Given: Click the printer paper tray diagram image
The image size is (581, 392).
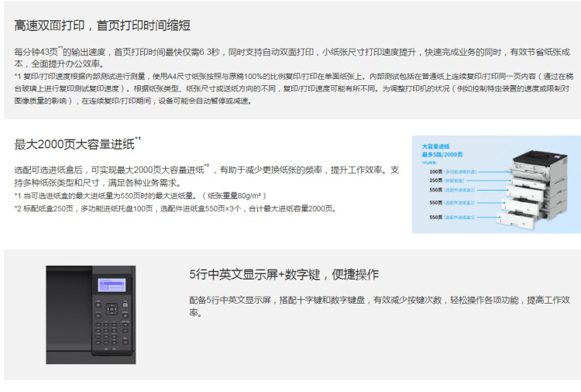Looking at the screenshot, I should (x=494, y=184).
